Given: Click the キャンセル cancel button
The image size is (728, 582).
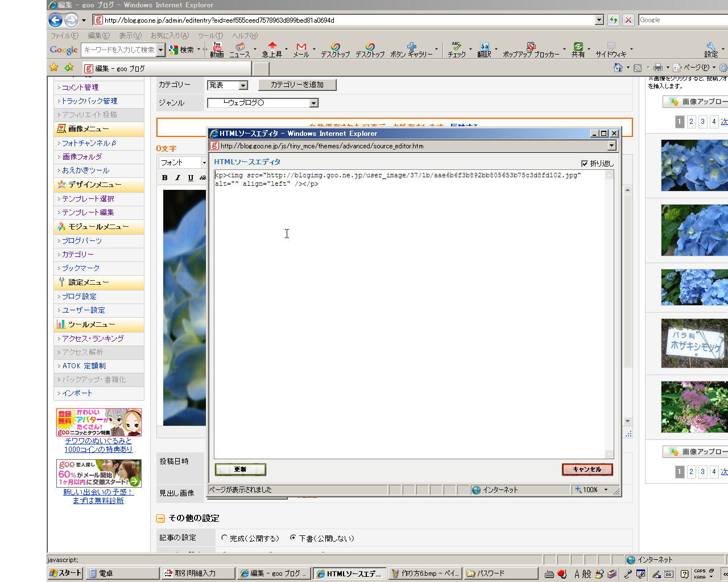Looking at the screenshot, I should point(587,469).
